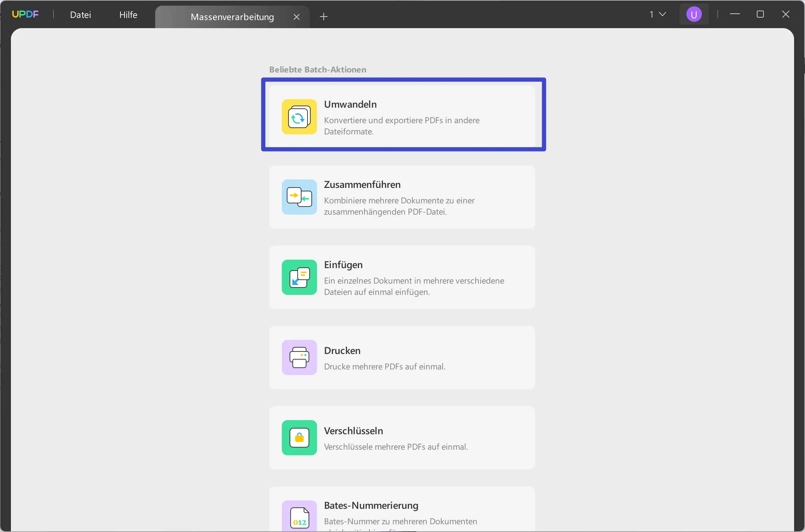The width and height of the screenshot is (805, 532).
Task: Click the yellow Umwandeln convert icon
Action: point(299,117)
